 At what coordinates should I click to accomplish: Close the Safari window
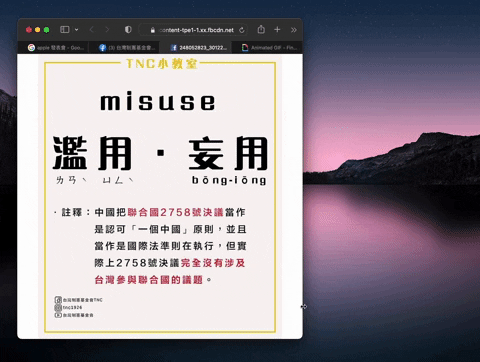click(x=29, y=30)
